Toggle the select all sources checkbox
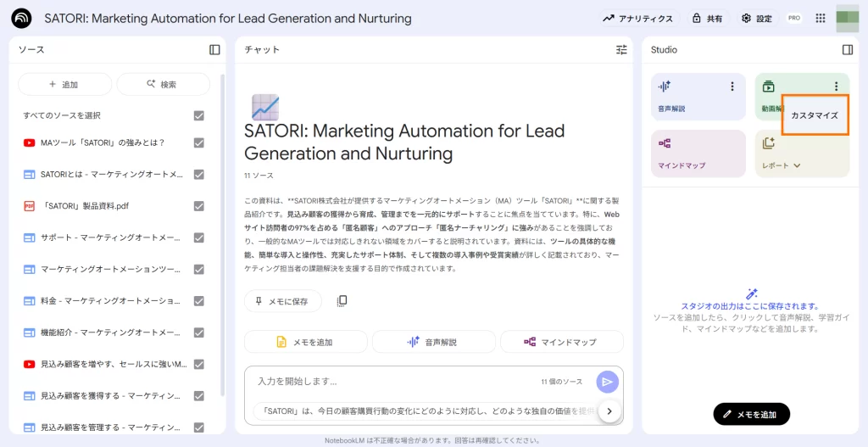The image size is (868, 447). [199, 115]
